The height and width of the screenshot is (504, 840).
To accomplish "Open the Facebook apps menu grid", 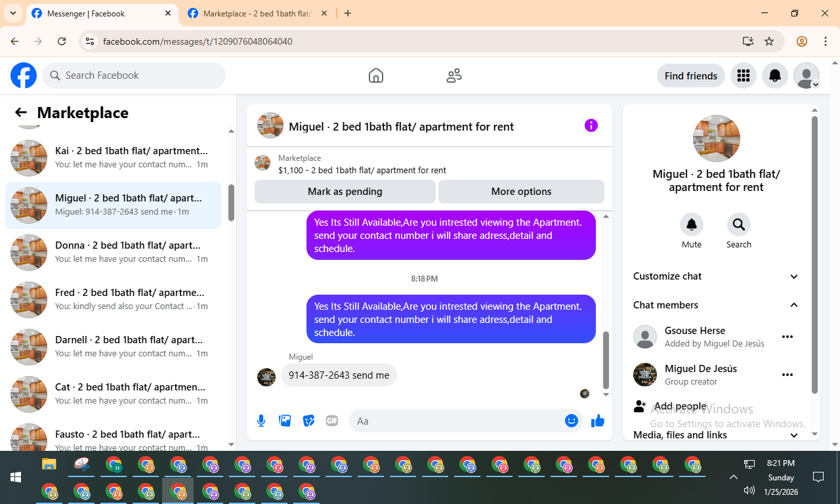I will [x=744, y=75].
